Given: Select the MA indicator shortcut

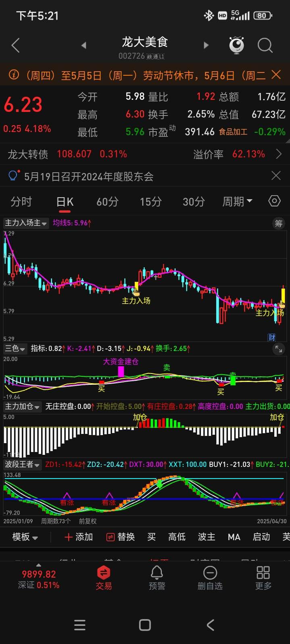Looking at the screenshot, I should pyautogui.click(x=234, y=537).
